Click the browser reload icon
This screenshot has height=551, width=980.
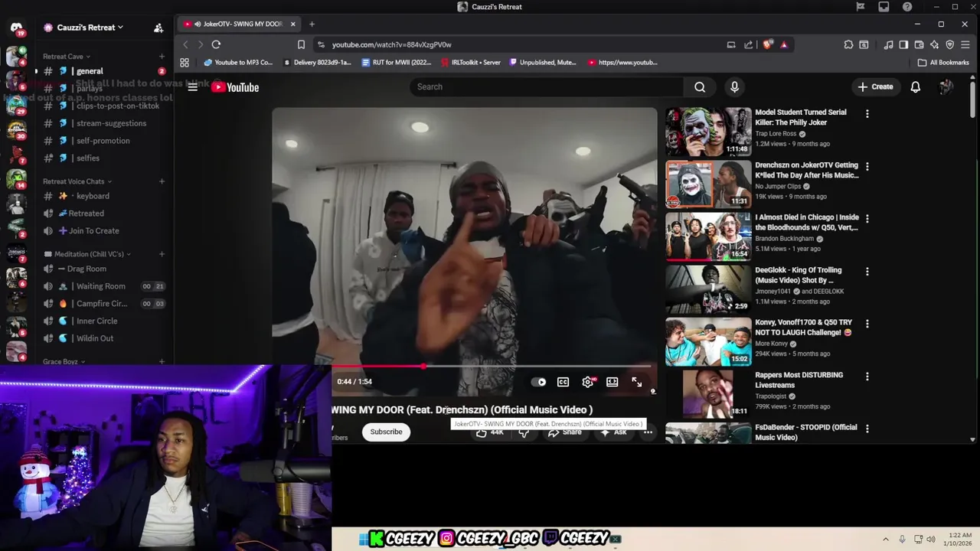click(x=216, y=44)
